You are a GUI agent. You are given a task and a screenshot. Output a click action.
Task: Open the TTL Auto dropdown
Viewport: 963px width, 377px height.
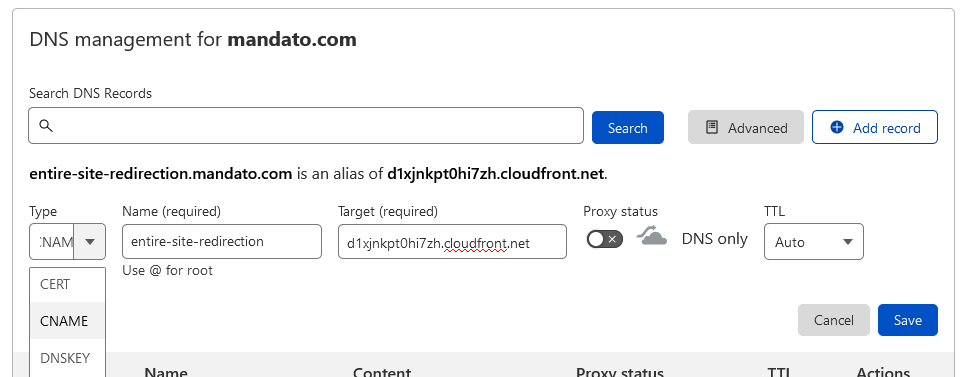click(814, 242)
